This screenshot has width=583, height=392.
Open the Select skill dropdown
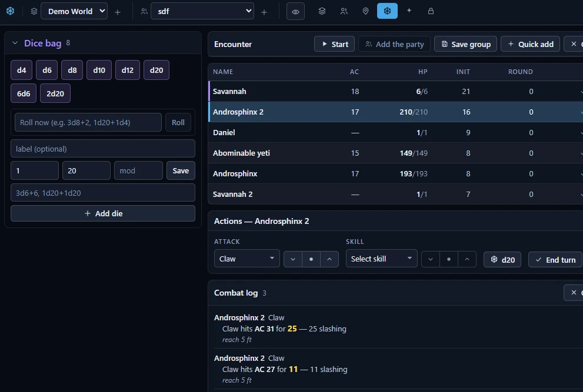pyautogui.click(x=381, y=259)
